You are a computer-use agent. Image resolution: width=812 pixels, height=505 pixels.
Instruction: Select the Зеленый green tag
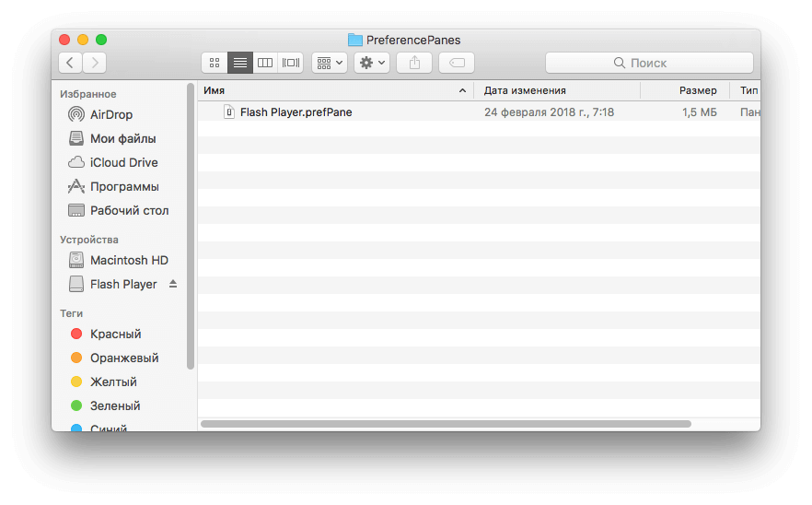115,405
